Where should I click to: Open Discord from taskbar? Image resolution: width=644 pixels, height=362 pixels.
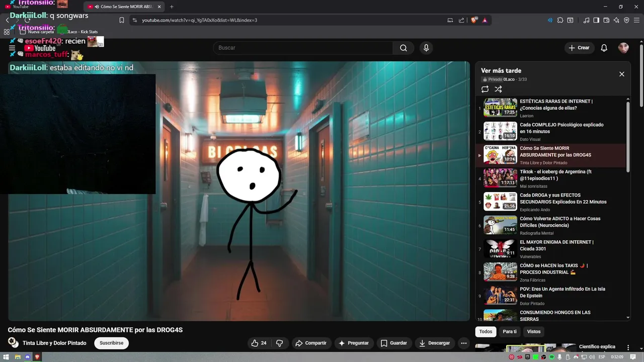click(x=27, y=357)
